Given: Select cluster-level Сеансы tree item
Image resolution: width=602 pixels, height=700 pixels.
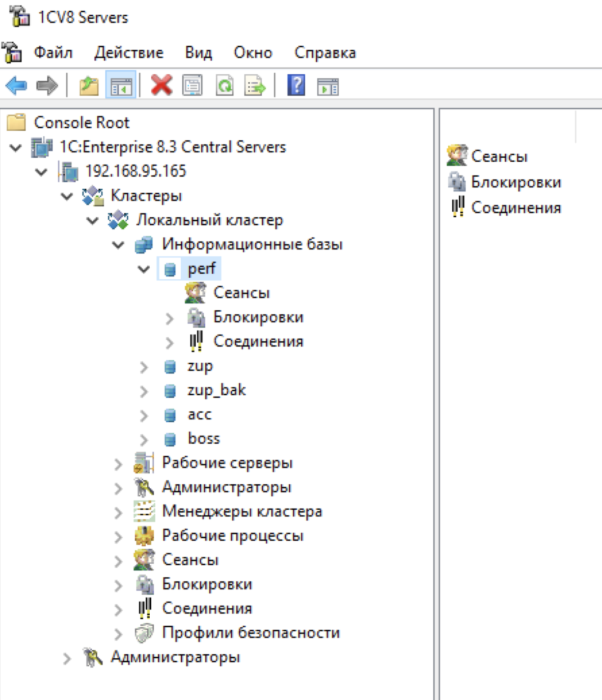Looking at the screenshot, I should click(x=190, y=560).
